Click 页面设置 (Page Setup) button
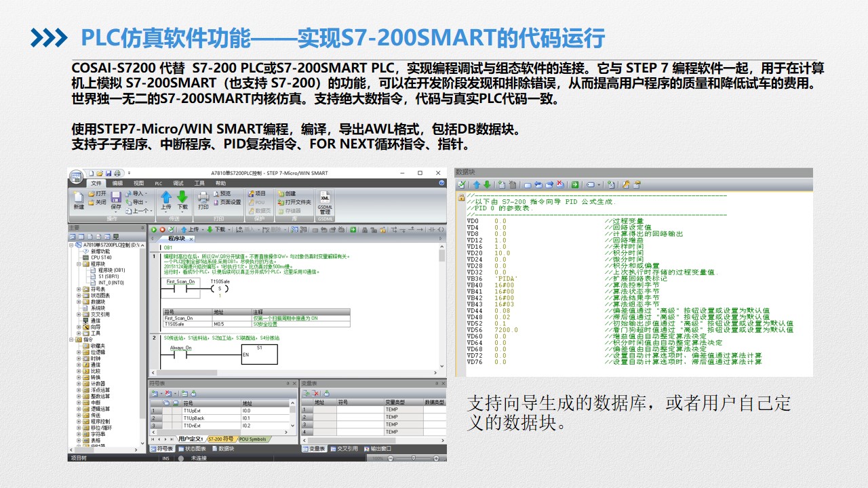Image resolution: width=868 pixels, height=488 pixels. click(227, 202)
